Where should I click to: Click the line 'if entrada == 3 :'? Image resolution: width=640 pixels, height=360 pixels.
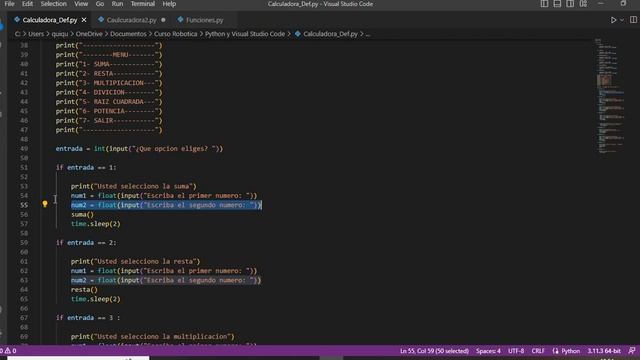click(88, 318)
